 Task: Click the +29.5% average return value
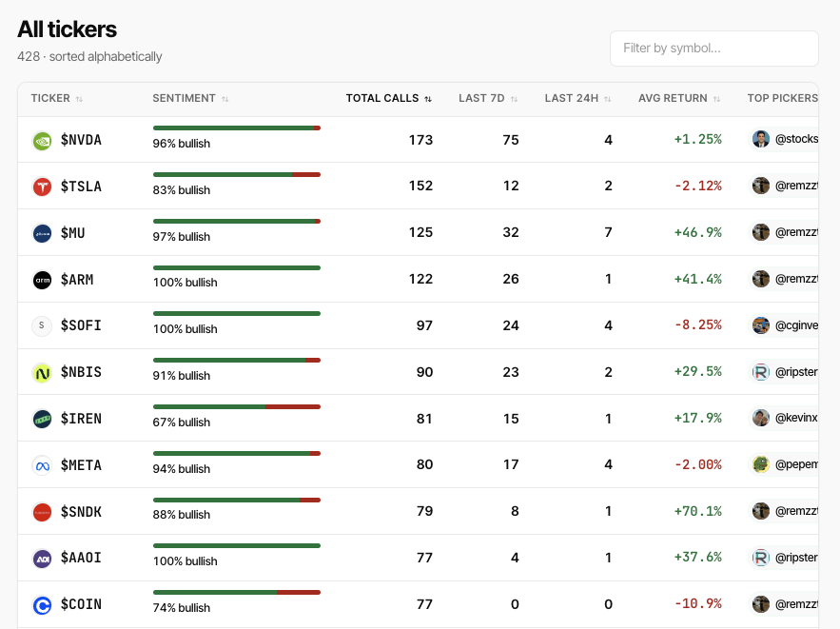697,372
